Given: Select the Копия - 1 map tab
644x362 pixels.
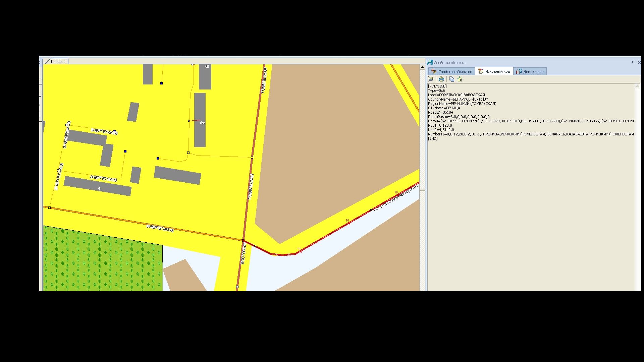Looking at the screenshot, I should (x=59, y=62).
